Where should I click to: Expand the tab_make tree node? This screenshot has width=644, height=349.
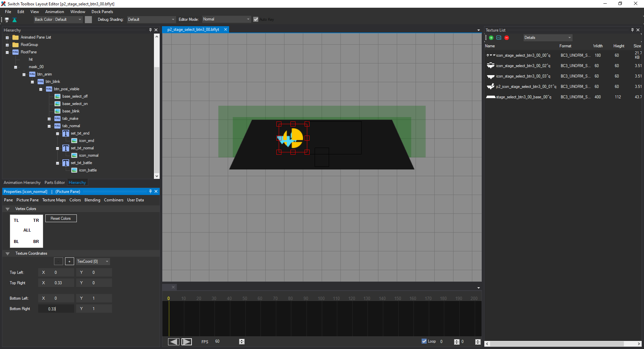[x=49, y=119]
